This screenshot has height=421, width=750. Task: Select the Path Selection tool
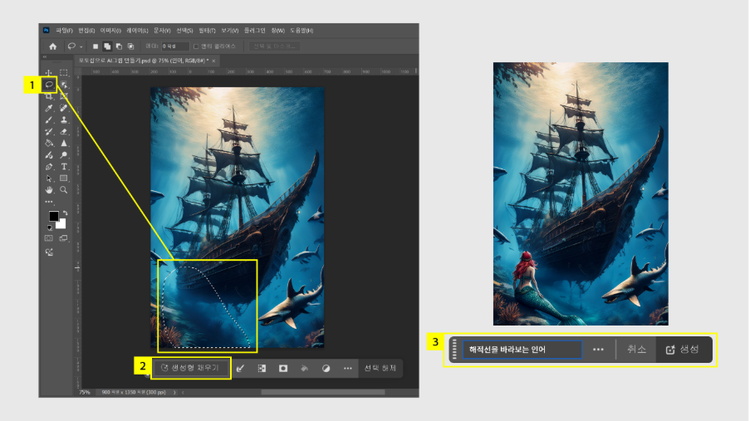49,178
